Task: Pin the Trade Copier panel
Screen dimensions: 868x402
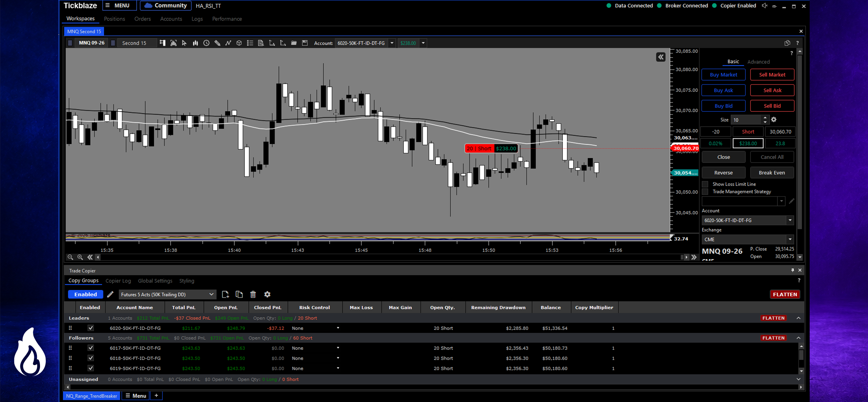Action: click(x=792, y=270)
